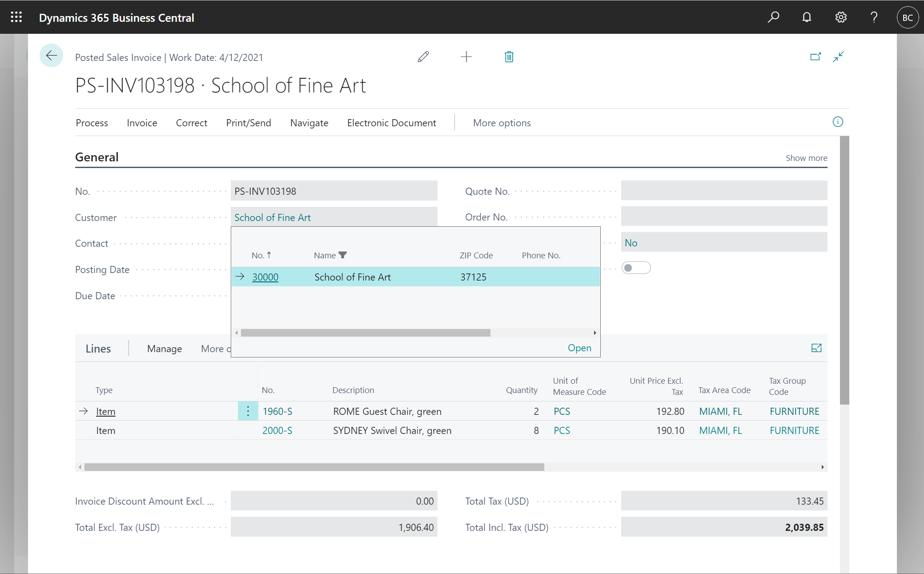Click the SYDNEY Swivel Chair, green description
The width and height of the screenshot is (924, 574).
pyautogui.click(x=392, y=430)
